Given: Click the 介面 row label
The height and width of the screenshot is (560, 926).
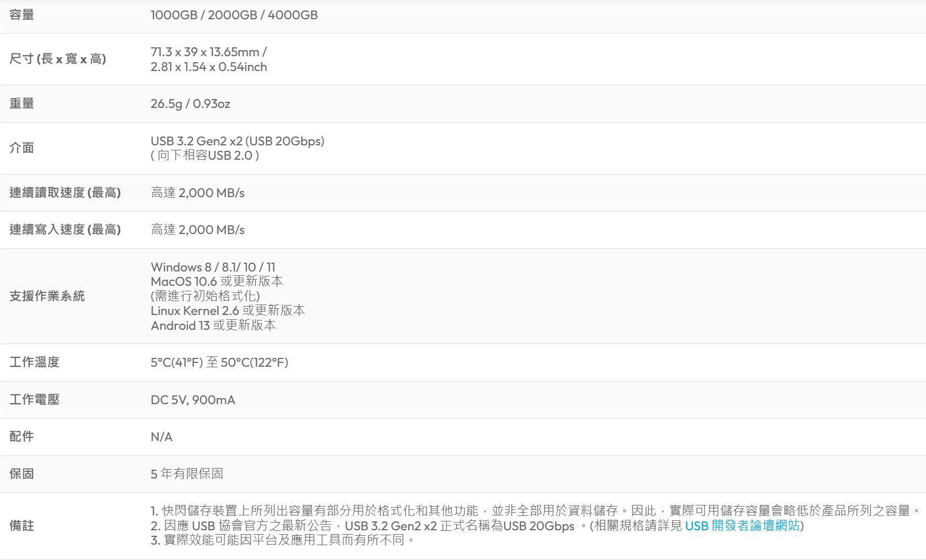Looking at the screenshot, I should tap(22, 148).
